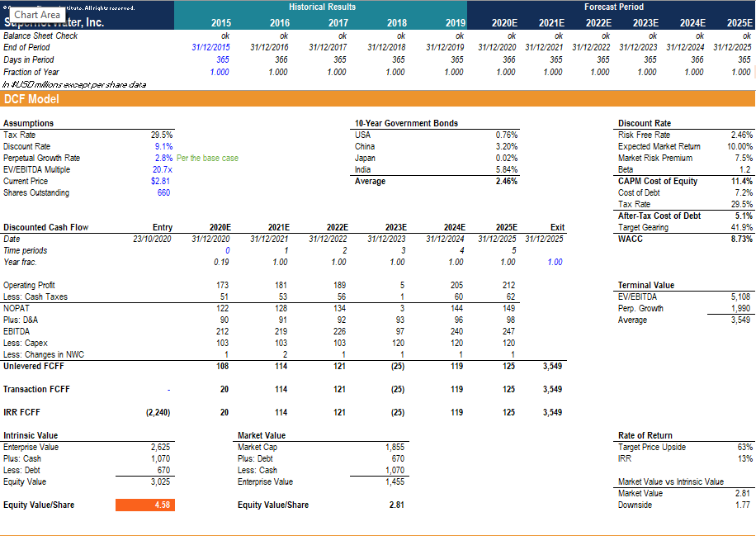The image size is (756, 536).
Task: Select the orange Equity Value/Share cell 4.58
Action: (145, 505)
